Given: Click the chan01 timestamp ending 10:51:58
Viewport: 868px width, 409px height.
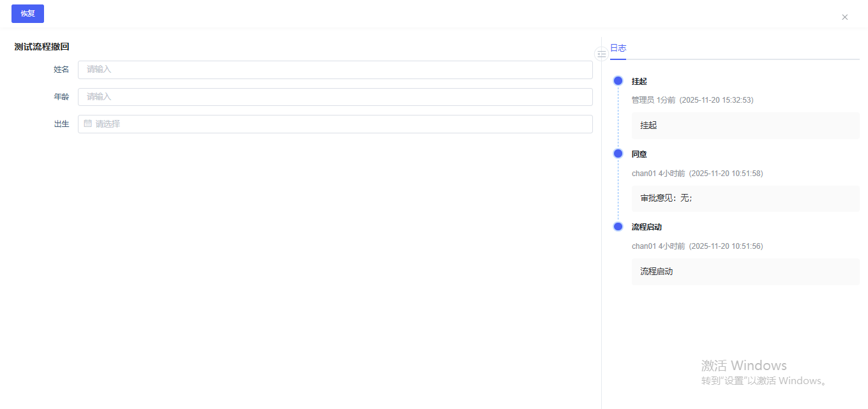Looking at the screenshot, I should coord(697,174).
